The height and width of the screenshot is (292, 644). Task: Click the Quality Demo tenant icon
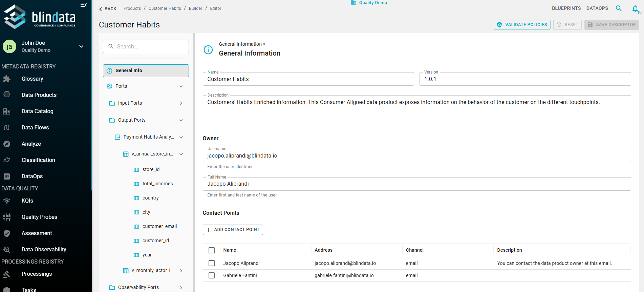[353, 3]
